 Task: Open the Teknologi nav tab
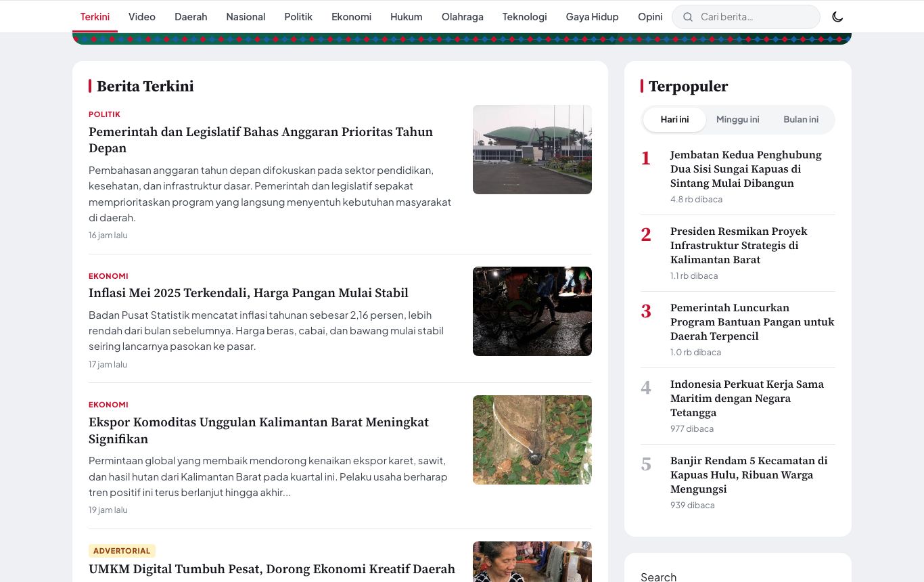click(x=524, y=17)
